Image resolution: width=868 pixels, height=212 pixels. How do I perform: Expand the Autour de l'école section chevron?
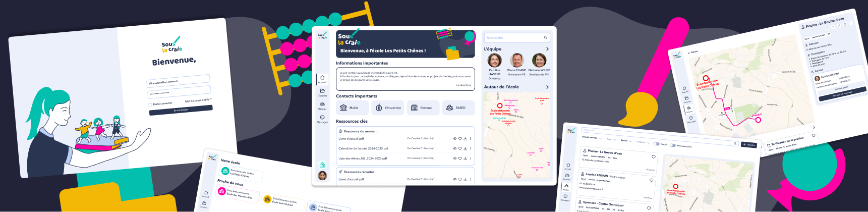[547, 87]
